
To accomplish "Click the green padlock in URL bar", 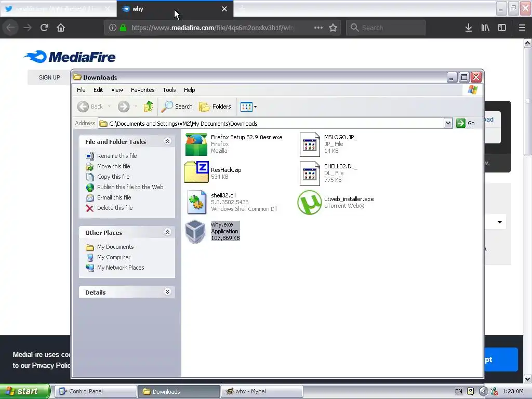I will tap(123, 28).
